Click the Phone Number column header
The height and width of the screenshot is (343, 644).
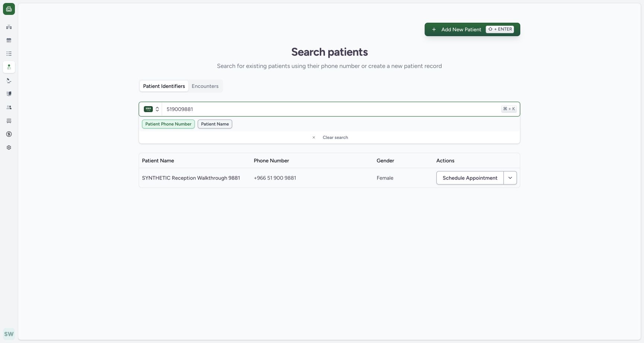tap(271, 161)
